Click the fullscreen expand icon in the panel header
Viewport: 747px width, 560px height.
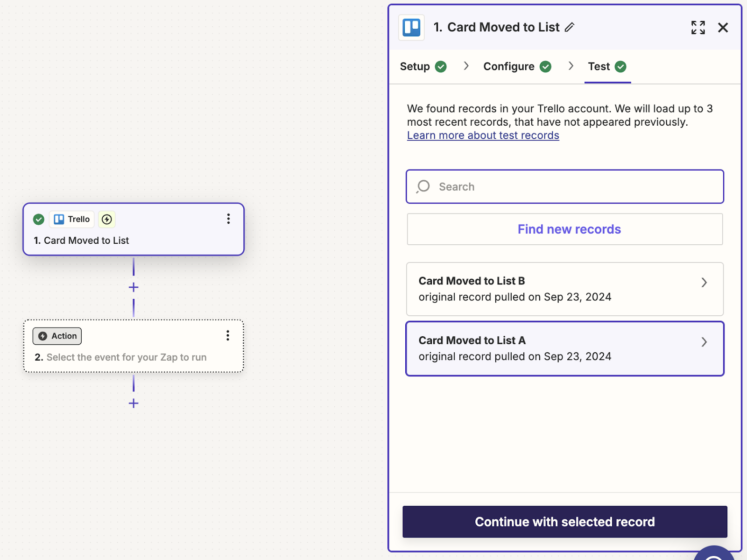pyautogui.click(x=698, y=28)
